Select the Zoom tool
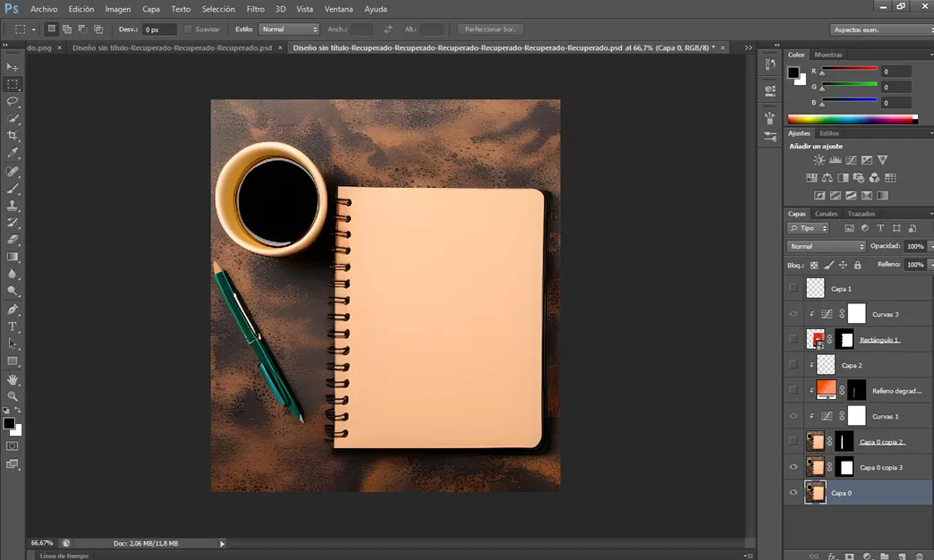The width and height of the screenshot is (934, 560). point(13,396)
